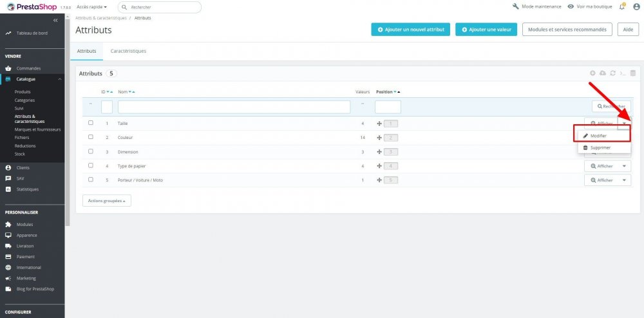Click the Nom filter input field

[x=234, y=107]
